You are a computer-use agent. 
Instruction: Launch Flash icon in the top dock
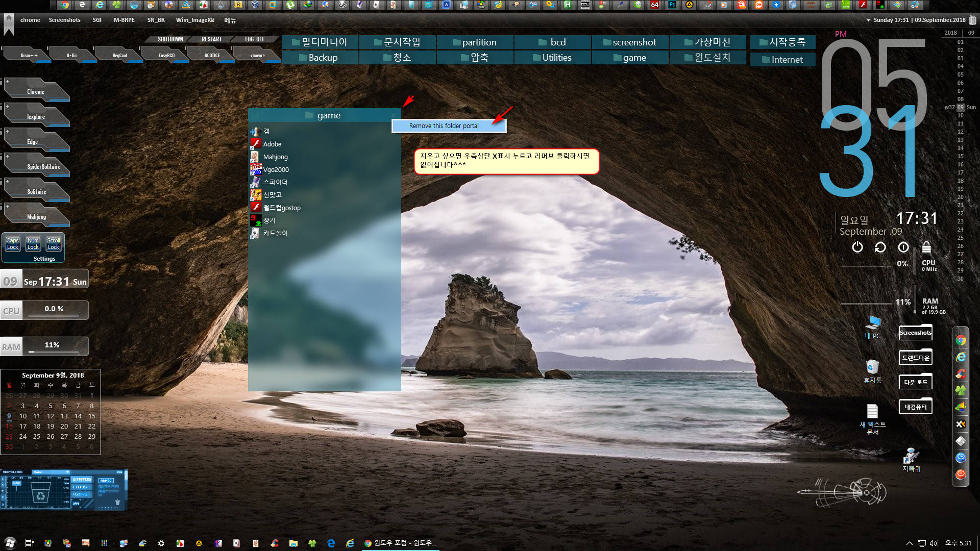(863, 5)
